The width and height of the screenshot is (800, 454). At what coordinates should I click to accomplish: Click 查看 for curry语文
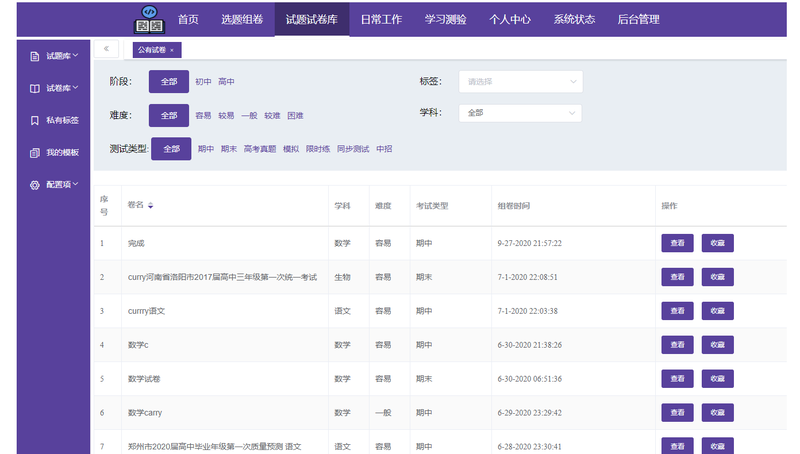coord(678,311)
